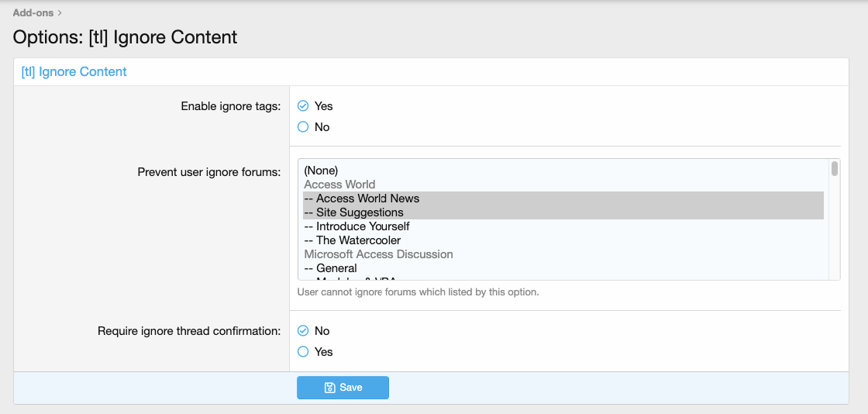Choose Yes for ignore thread confirmation

pyautogui.click(x=303, y=352)
